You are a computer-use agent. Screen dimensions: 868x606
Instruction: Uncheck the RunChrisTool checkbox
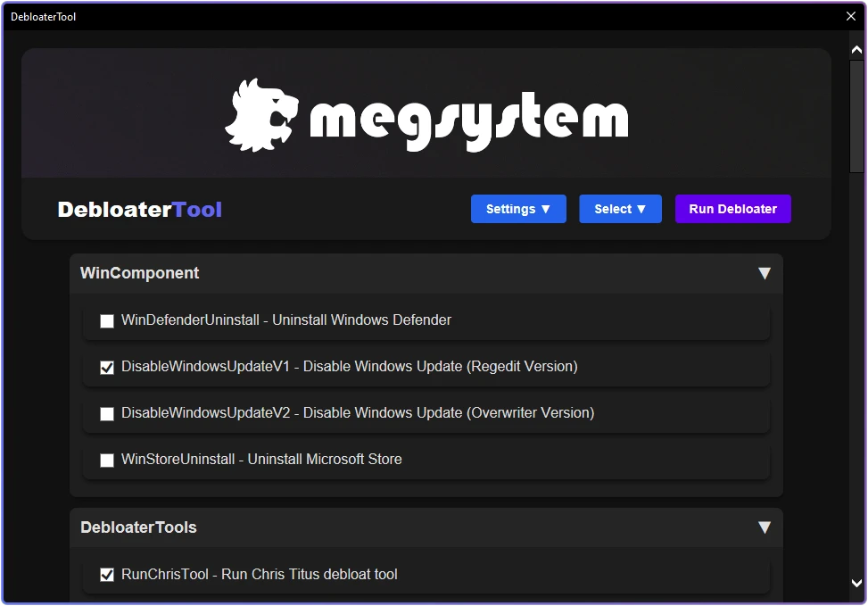107,575
